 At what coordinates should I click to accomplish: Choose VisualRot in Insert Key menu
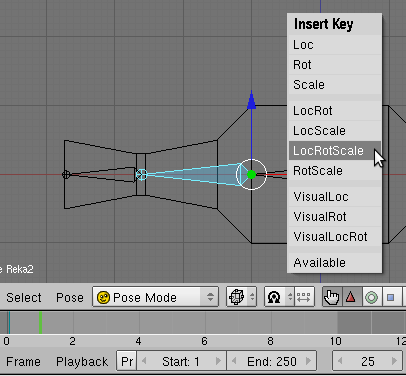point(334,217)
